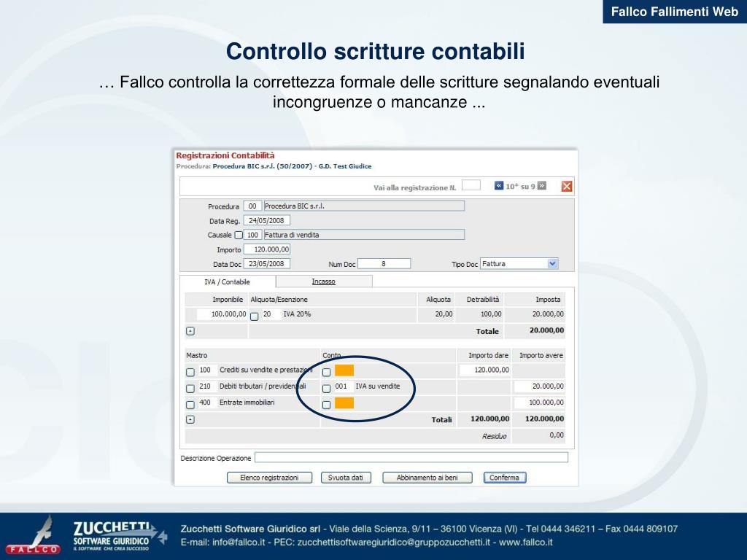Click the Data Reg. field 24/05/2008

coord(267,220)
